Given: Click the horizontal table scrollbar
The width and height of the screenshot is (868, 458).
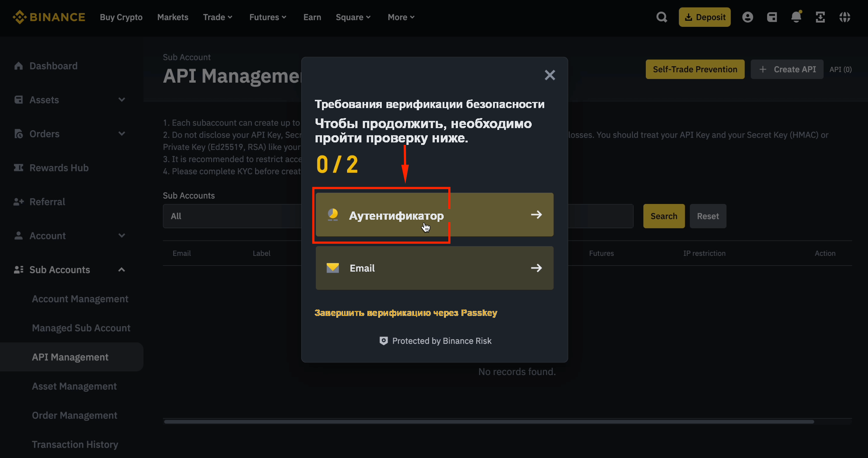Looking at the screenshot, I should [x=489, y=422].
